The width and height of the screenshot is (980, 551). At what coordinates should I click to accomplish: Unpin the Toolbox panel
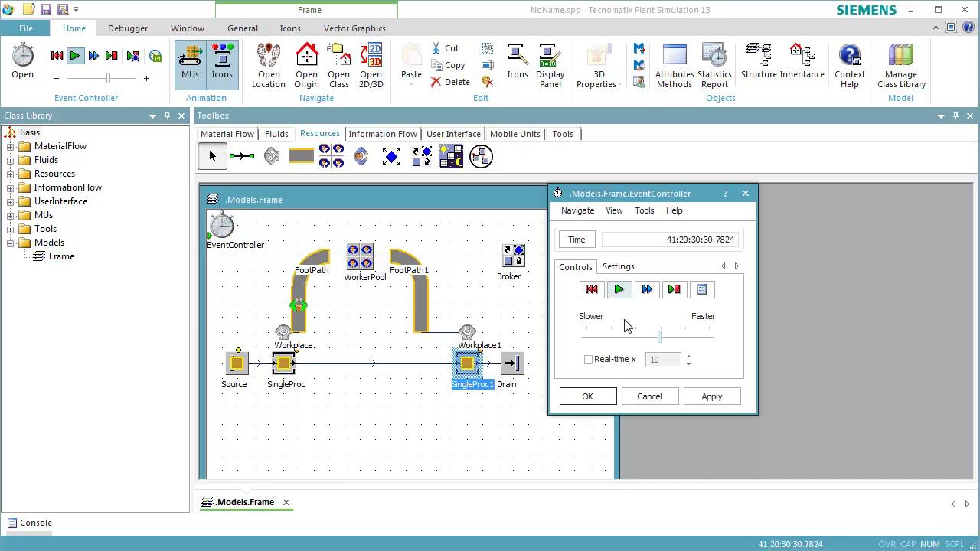(x=955, y=116)
